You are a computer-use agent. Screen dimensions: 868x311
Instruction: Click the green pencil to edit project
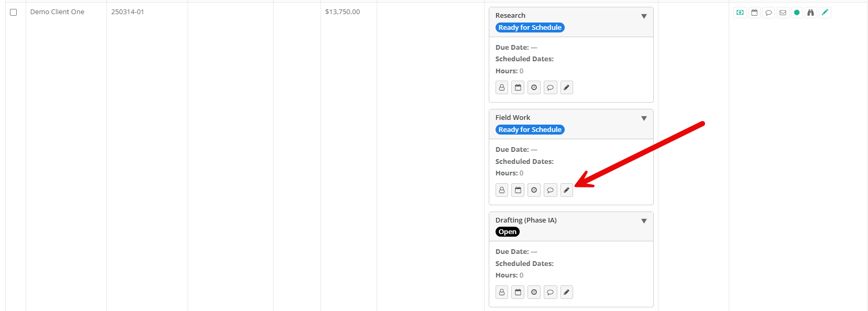(825, 13)
